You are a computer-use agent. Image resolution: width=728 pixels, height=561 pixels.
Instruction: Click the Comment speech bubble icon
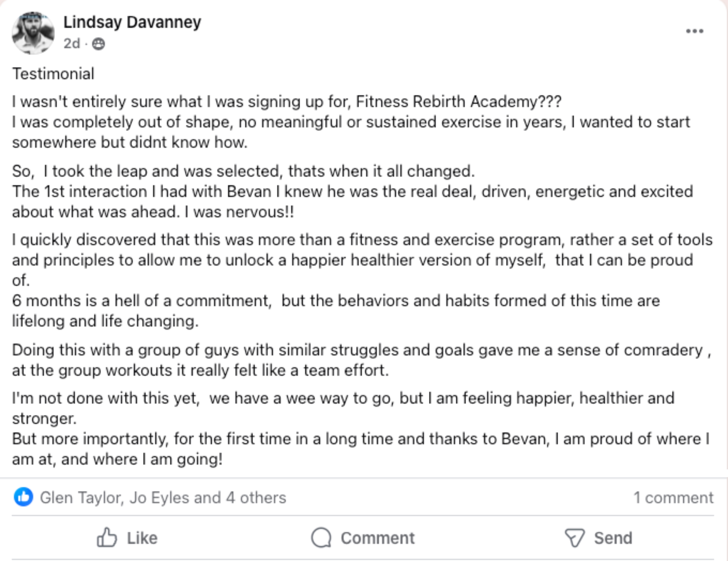click(321, 537)
